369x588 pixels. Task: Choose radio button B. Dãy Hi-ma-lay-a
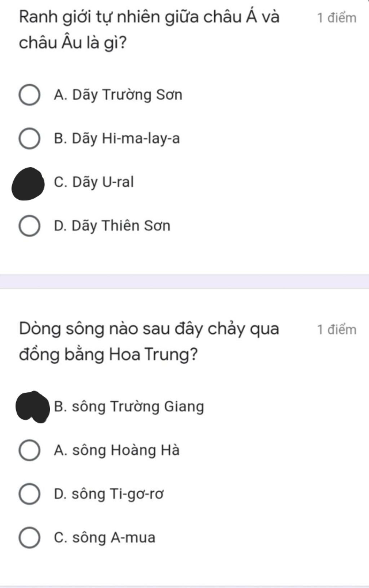29,139
